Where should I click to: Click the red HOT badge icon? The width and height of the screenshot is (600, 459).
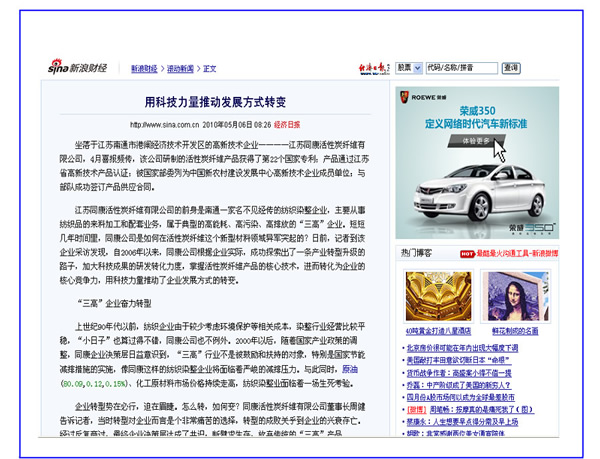[466, 254]
